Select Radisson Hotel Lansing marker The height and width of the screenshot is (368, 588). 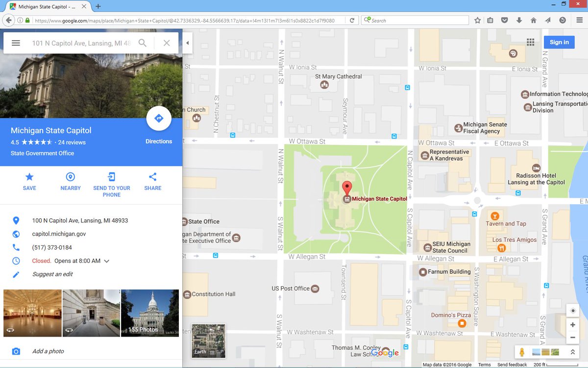(536, 168)
